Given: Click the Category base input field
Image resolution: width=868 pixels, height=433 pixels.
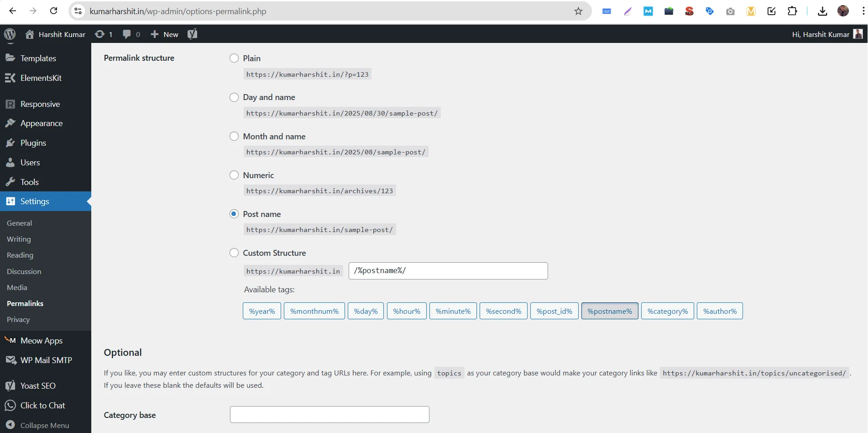Looking at the screenshot, I should tap(329, 415).
